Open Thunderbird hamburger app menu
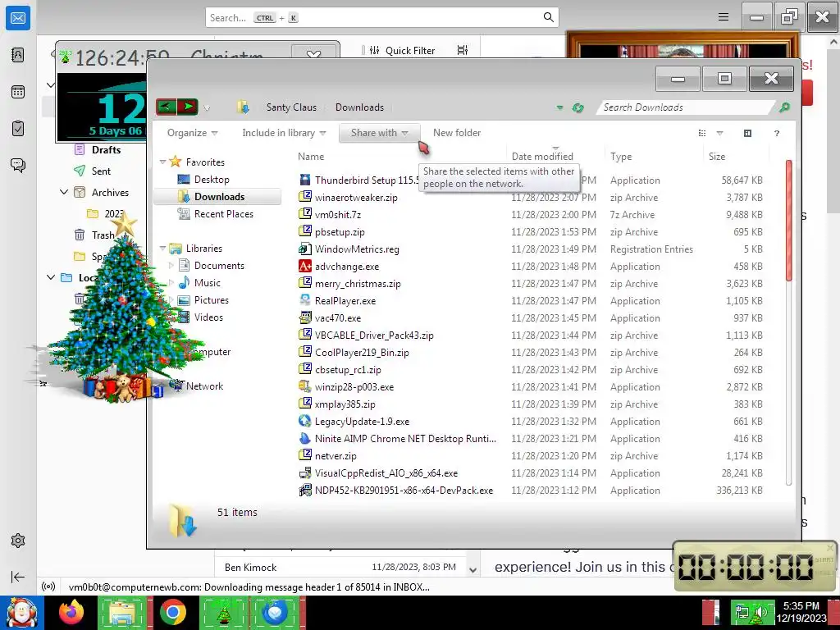 click(x=724, y=17)
